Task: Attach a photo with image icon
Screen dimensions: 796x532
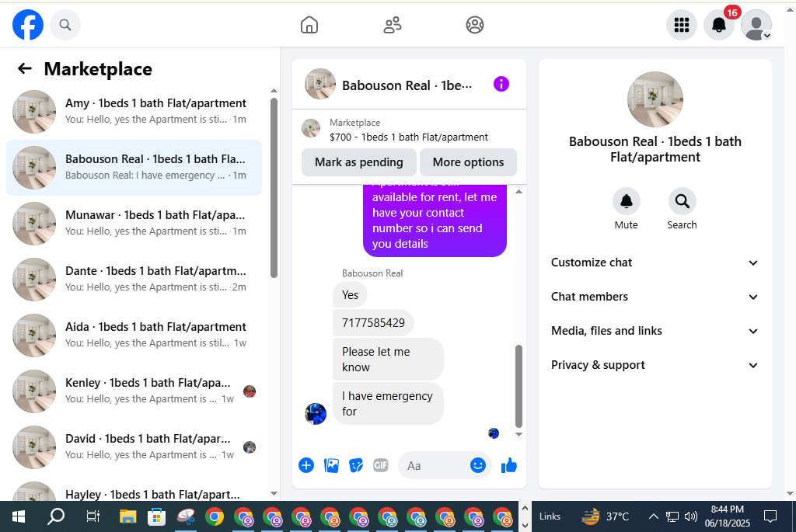Action: 331,465
